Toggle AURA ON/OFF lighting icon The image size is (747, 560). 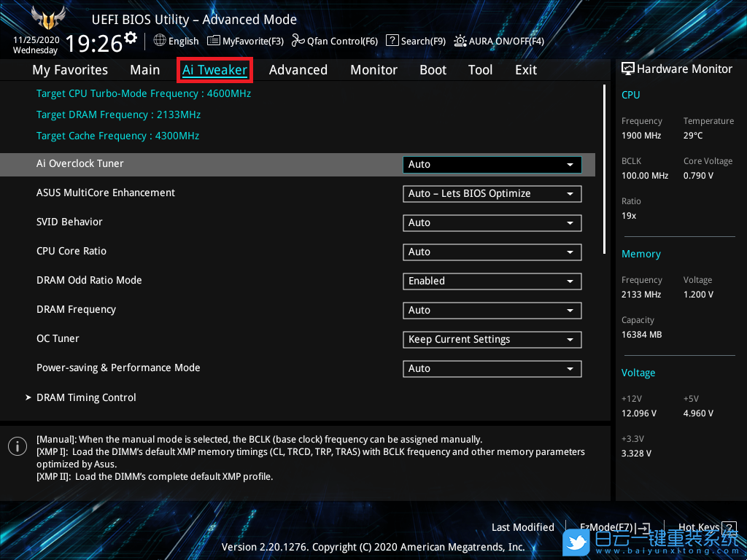(460, 41)
